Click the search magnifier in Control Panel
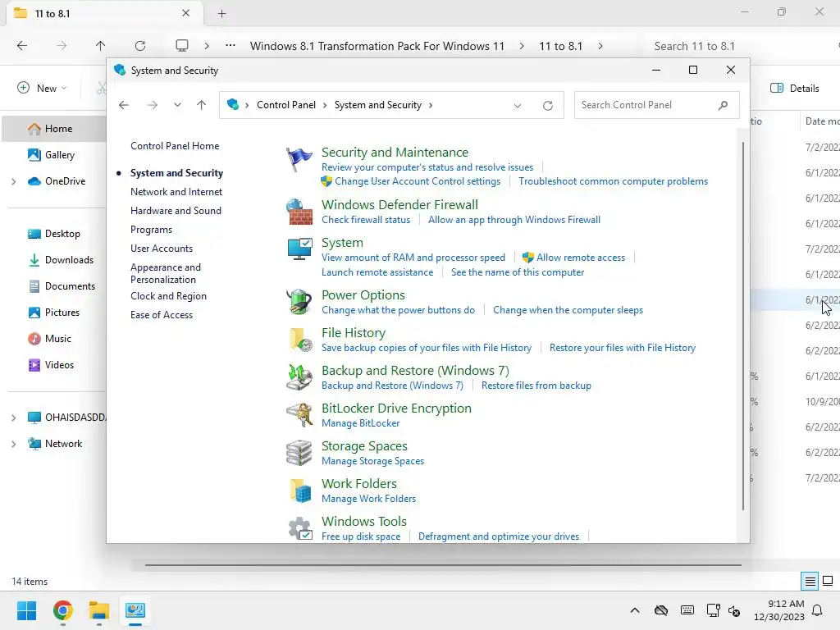 pos(723,105)
